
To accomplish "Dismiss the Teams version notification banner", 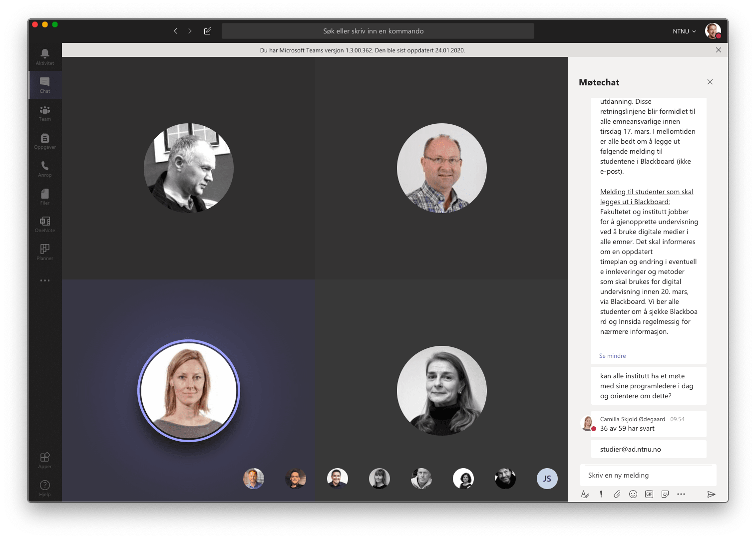I will pyautogui.click(x=719, y=50).
